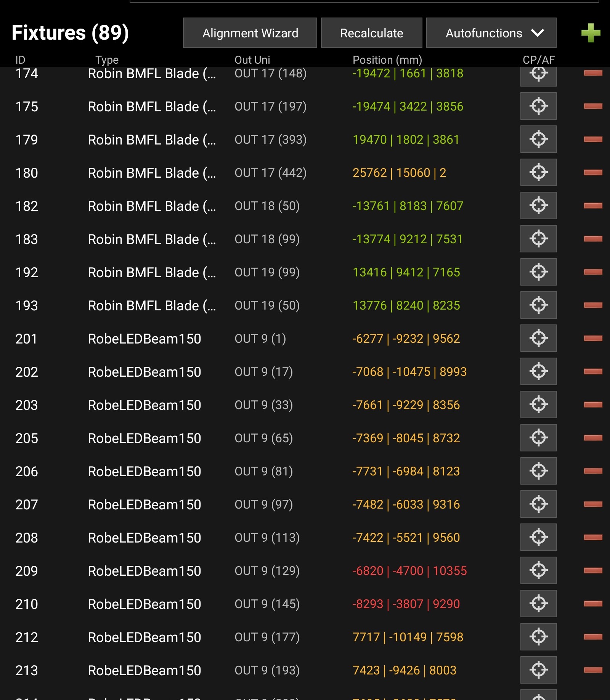610x700 pixels.
Task: Launch the Alignment Wizard
Action: click(250, 33)
